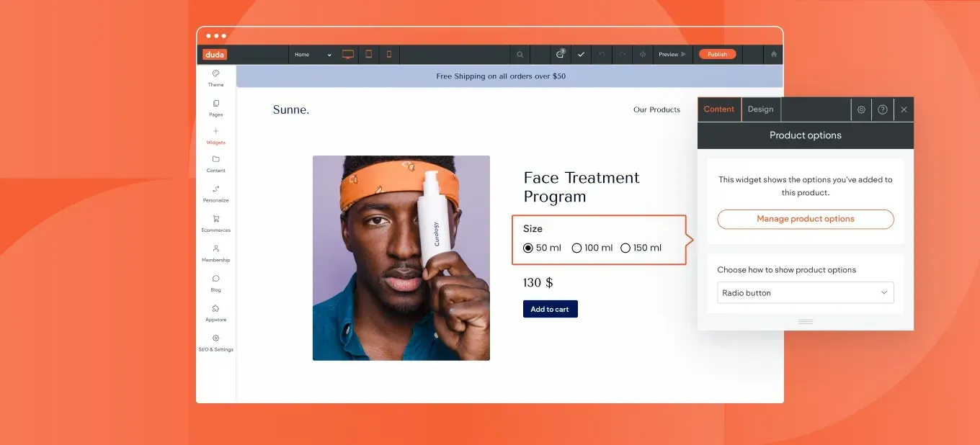Open Widgets in the sidebar

pos(216,136)
